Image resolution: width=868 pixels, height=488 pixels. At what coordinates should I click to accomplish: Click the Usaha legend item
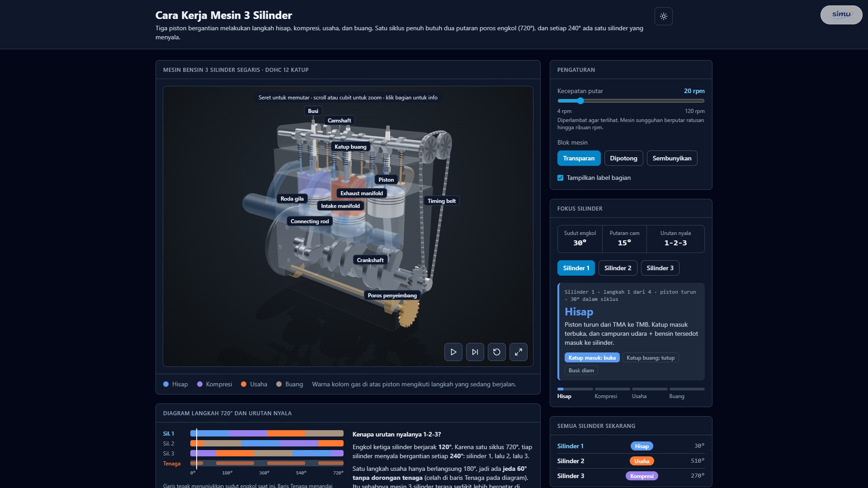coord(254,385)
